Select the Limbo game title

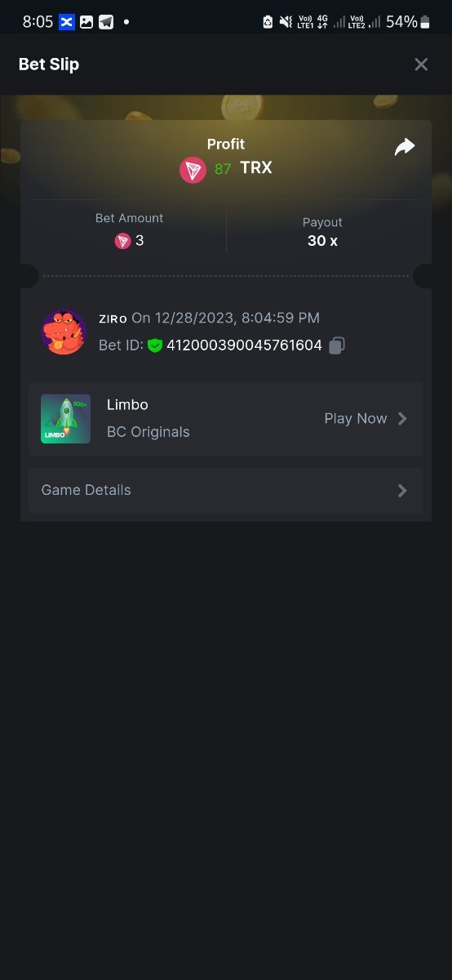[x=127, y=405]
